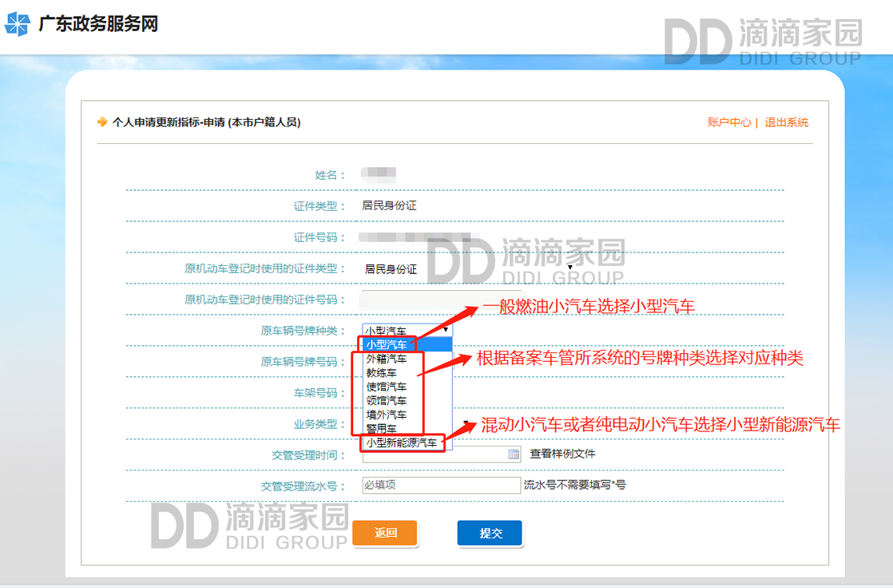Viewport: 893px width, 588px height.
Task: Click the 原机动车登记时使用的证件号码 input field
Action: tap(442, 299)
